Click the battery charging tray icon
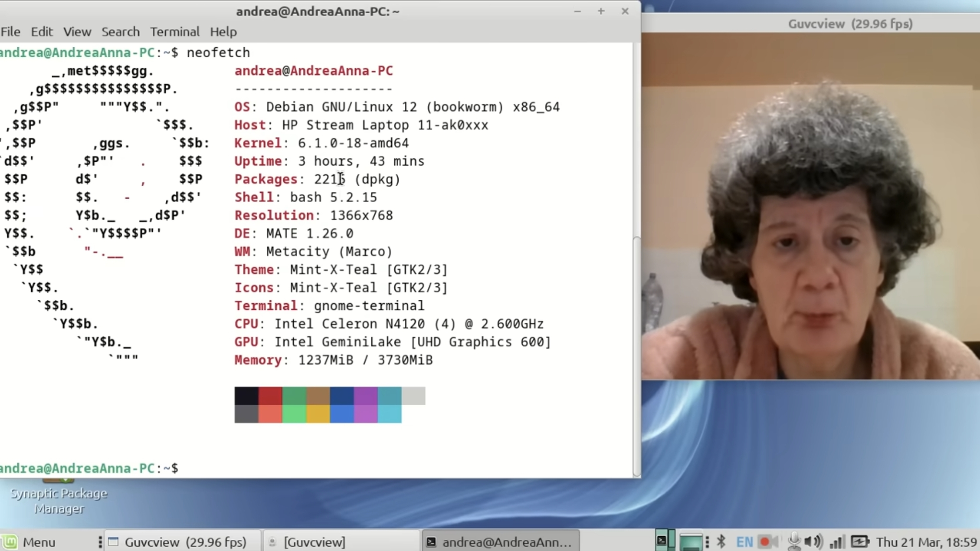Image resolution: width=980 pixels, height=551 pixels. [859, 542]
